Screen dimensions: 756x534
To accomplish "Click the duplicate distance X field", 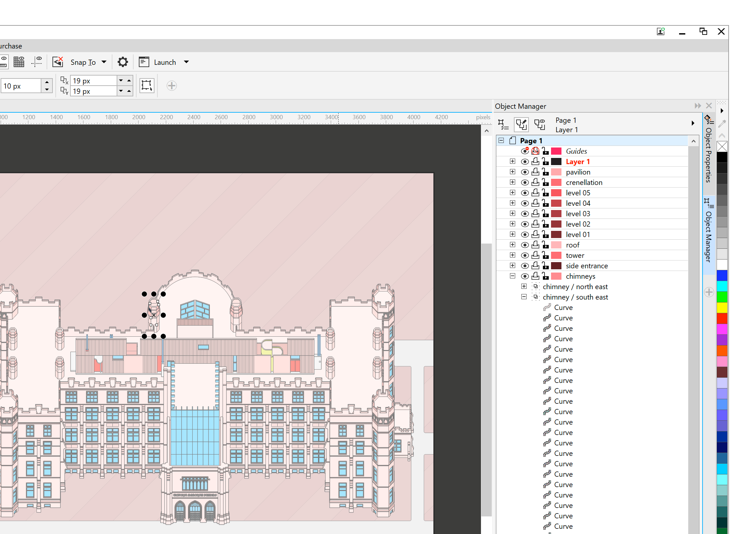I will click(94, 81).
